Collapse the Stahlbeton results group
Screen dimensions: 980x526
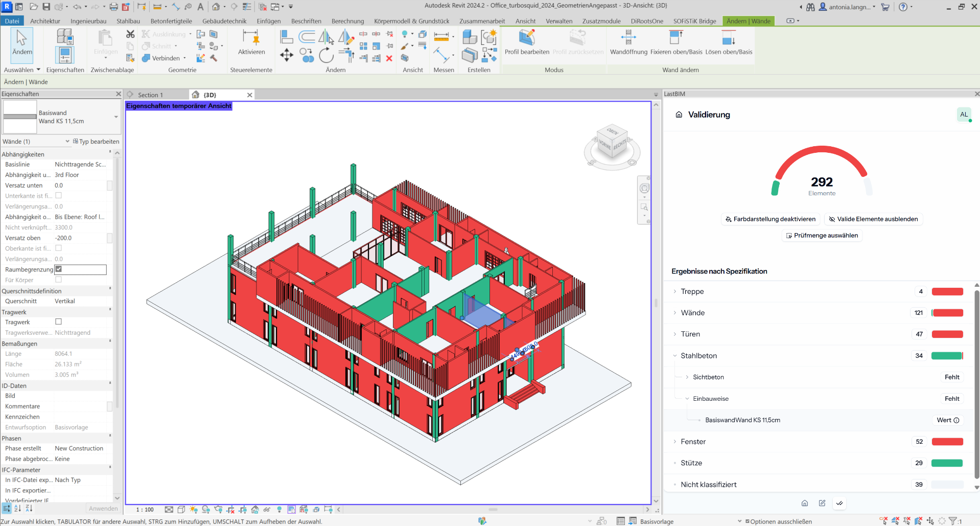click(675, 356)
